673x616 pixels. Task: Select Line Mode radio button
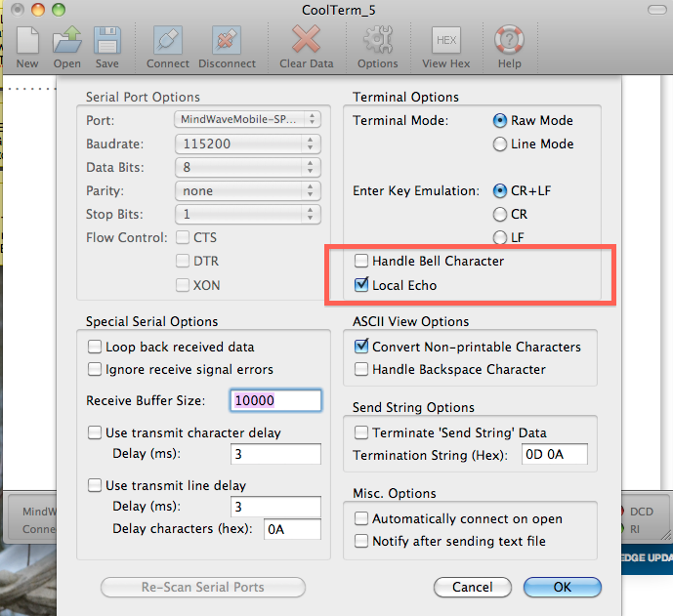click(x=501, y=144)
